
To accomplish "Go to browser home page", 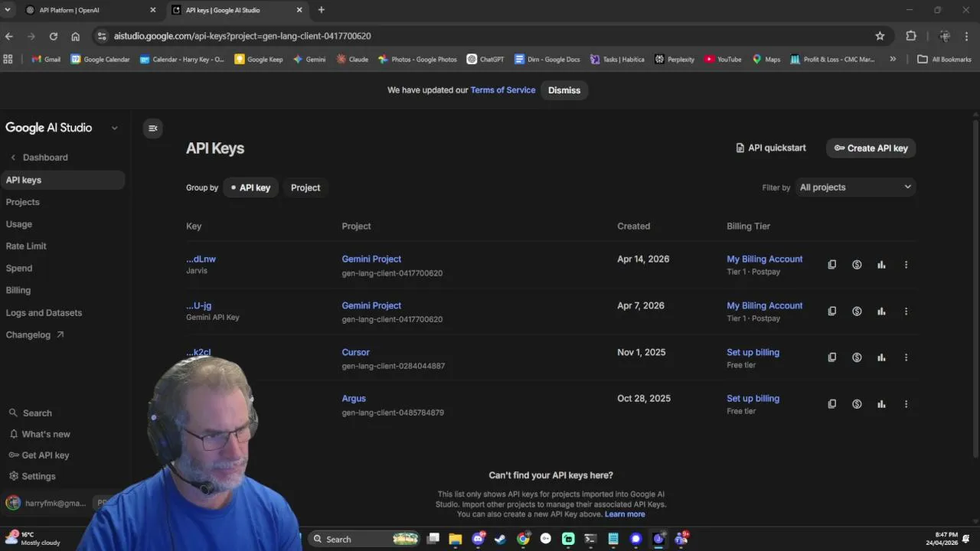I will [x=75, y=36].
